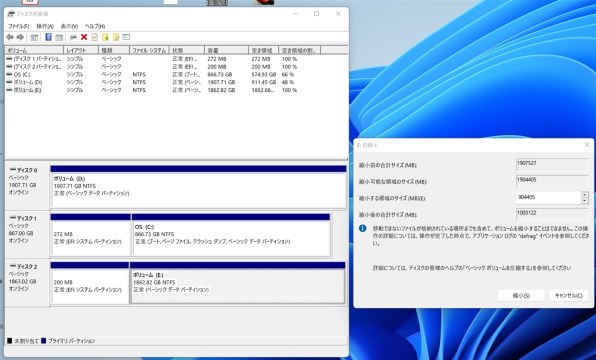Select ボリューム (E:) 1862.82 GB partition block
The height and width of the screenshot is (360, 596).
point(238,283)
